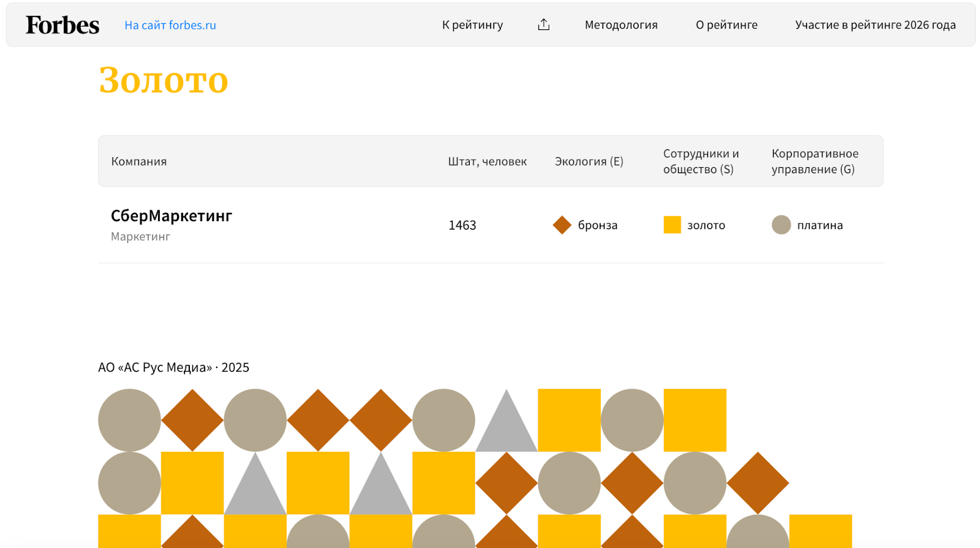The image size is (980, 548).
Task: Click the Маркетинг industry label
Action: [140, 237]
